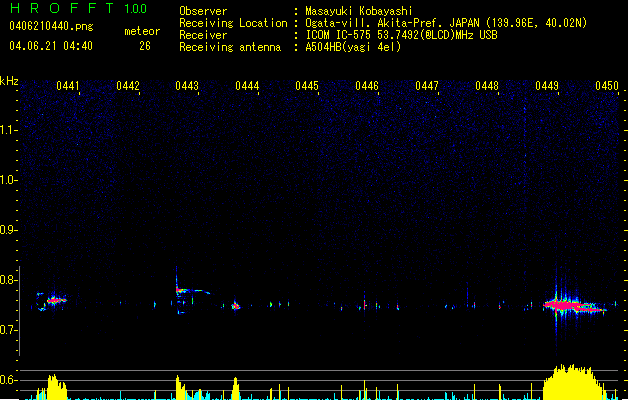Click the curved meteor echo trail at 0443

(192, 290)
